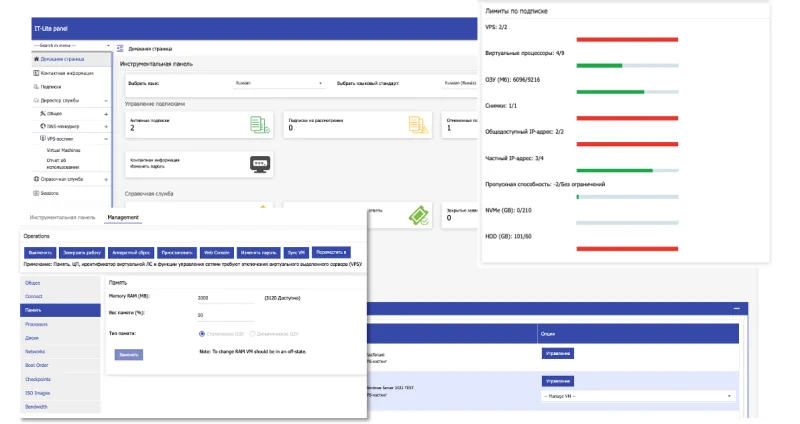Click the service director cloud icon
The width and height of the screenshot is (800, 424).
click(36, 101)
